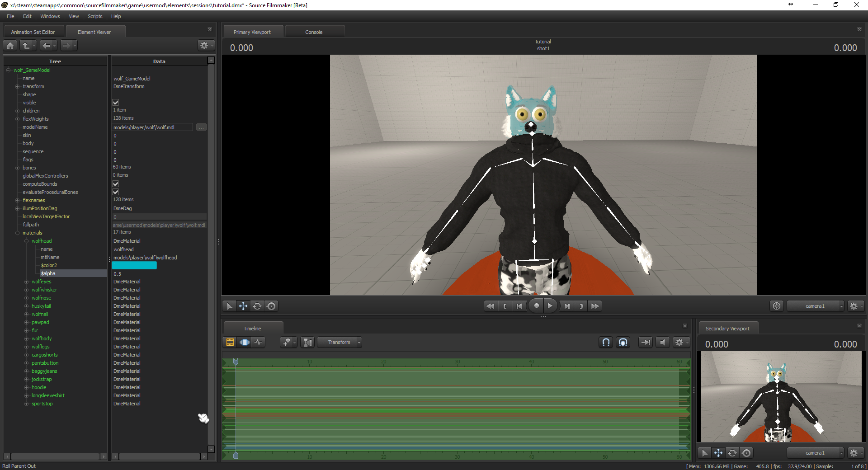
Task: Open the Scripts menu
Action: pyautogui.click(x=95, y=16)
